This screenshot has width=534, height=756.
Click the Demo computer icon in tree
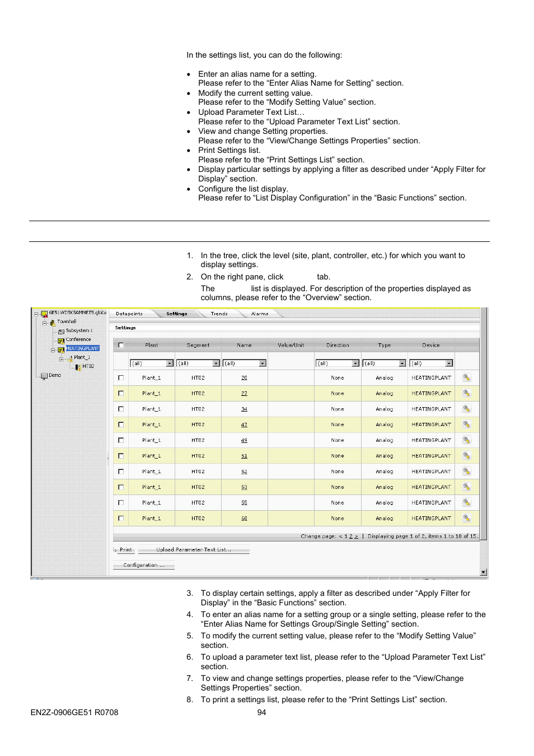(44, 376)
